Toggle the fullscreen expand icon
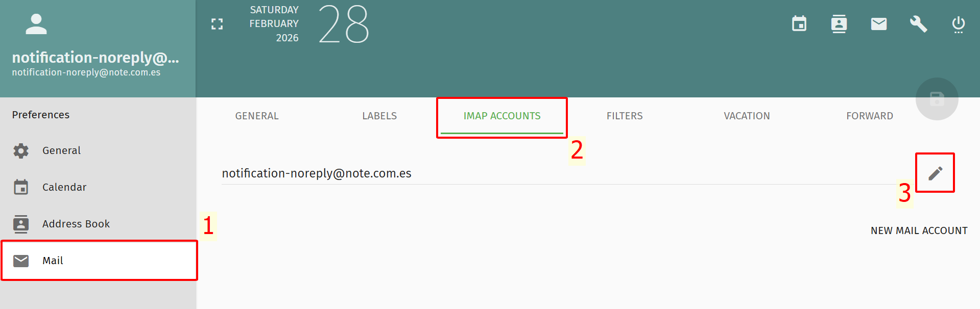This screenshot has width=980, height=309. click(x=217, y=24)
